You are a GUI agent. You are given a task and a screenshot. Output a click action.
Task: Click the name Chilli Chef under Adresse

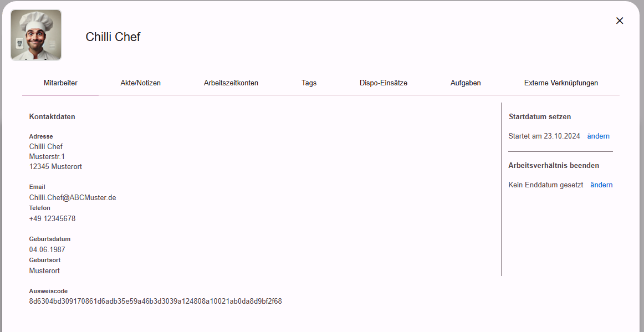tap(46, 147)
